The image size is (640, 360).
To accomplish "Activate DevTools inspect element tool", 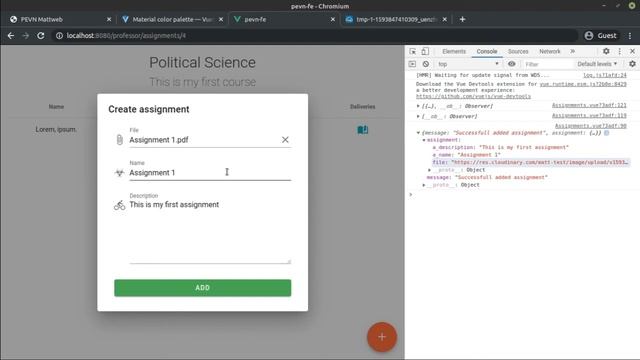I will pos(413,51).
